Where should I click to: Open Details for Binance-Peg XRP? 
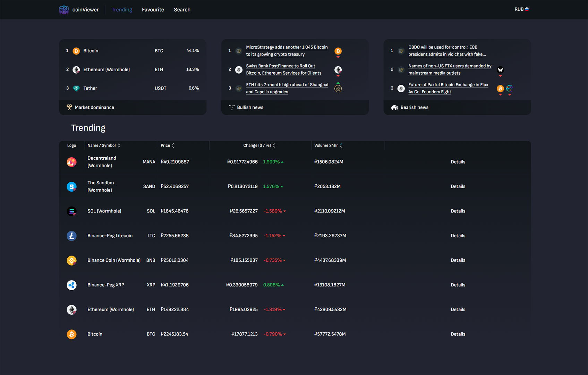[x=458, y=285]
